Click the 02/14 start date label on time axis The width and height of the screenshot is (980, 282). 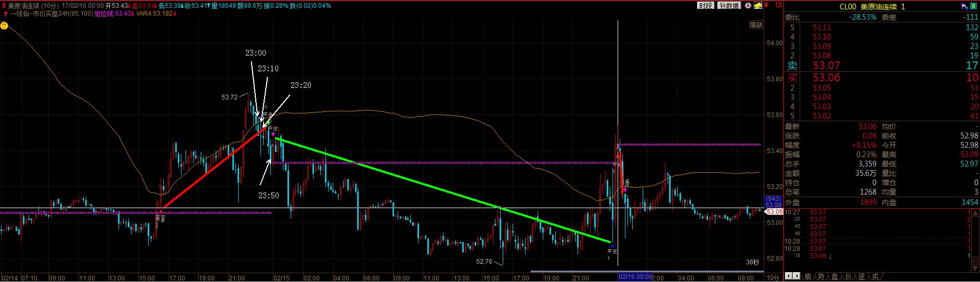(x=9, y=278)
